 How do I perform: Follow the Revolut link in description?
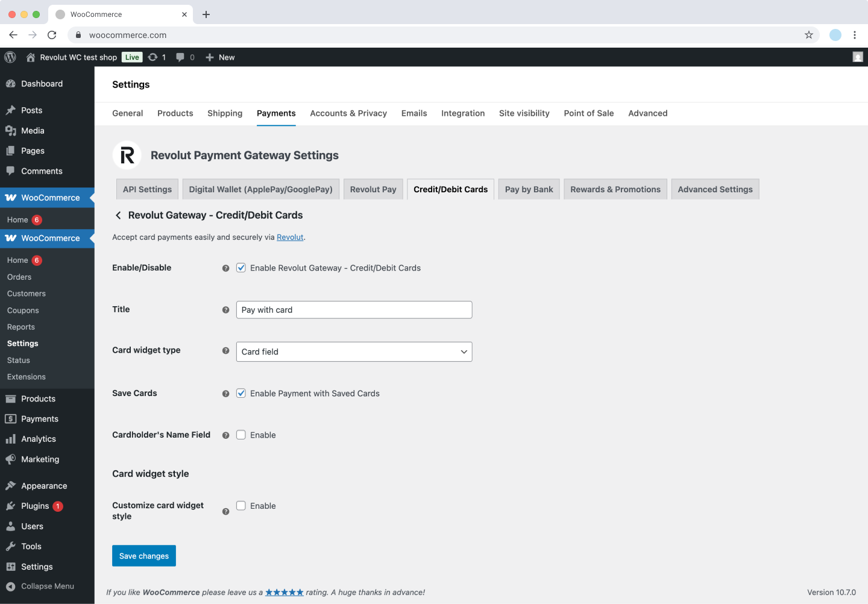click(x=290, y=238)
